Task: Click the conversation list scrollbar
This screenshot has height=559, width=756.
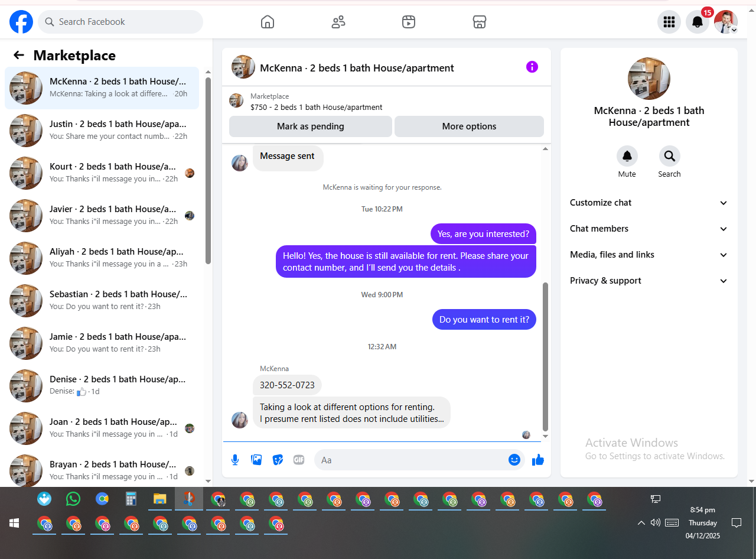Action: click(208, 170)
